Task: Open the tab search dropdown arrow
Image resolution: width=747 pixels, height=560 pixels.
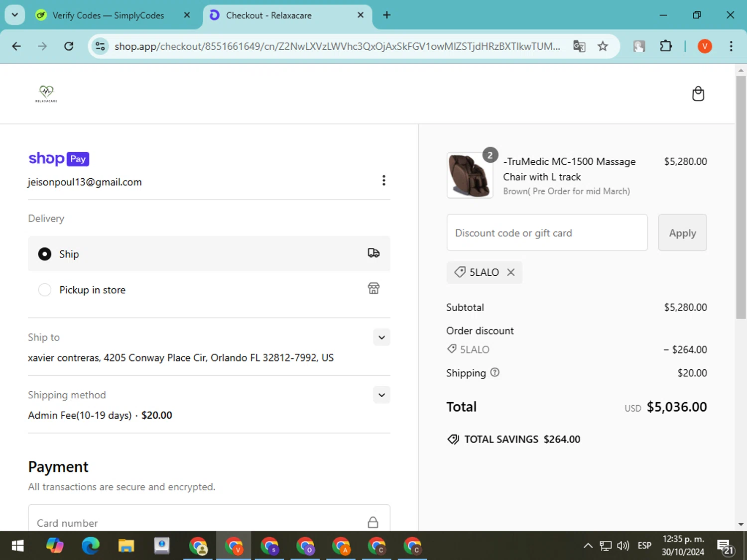Action: 15,15
